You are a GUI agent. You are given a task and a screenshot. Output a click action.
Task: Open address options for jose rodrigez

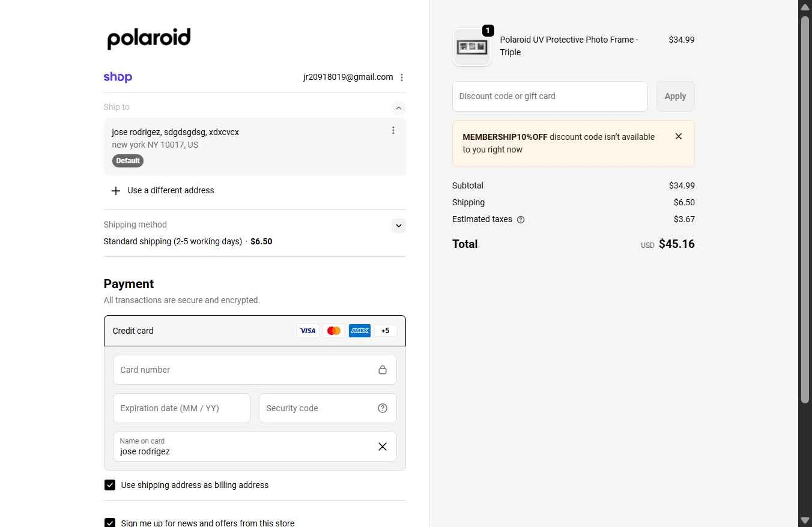pyautogui.click(x=393, y=130)
